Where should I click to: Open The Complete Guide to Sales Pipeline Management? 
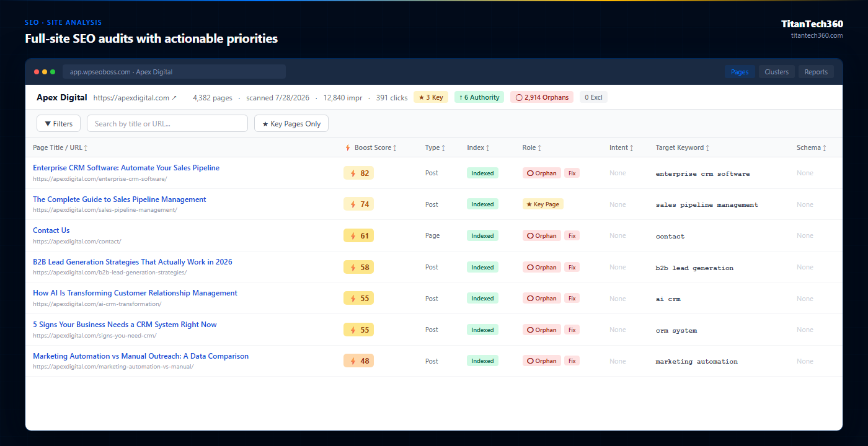coord(120,199)
